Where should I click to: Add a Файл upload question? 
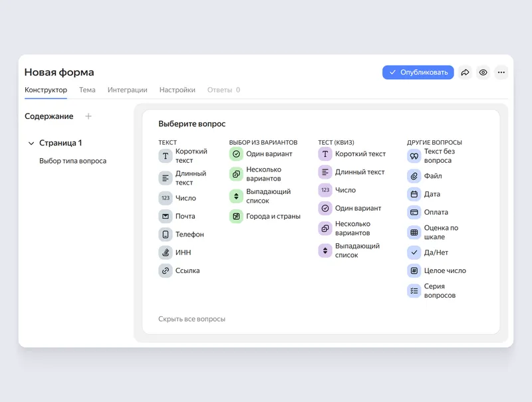[425, 176]
